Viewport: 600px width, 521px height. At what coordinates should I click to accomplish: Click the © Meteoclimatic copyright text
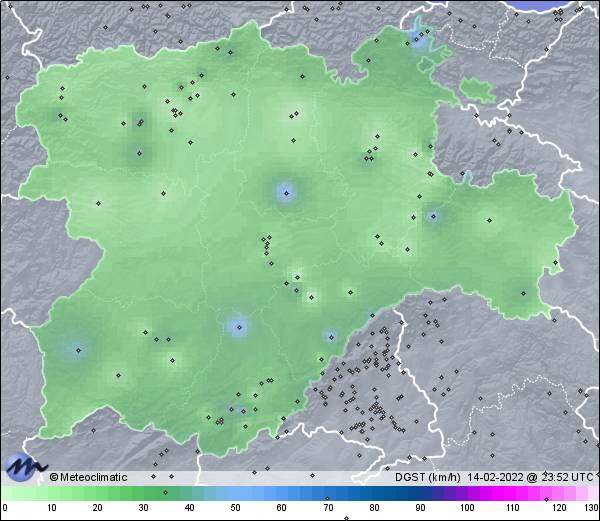click(88, 477)
